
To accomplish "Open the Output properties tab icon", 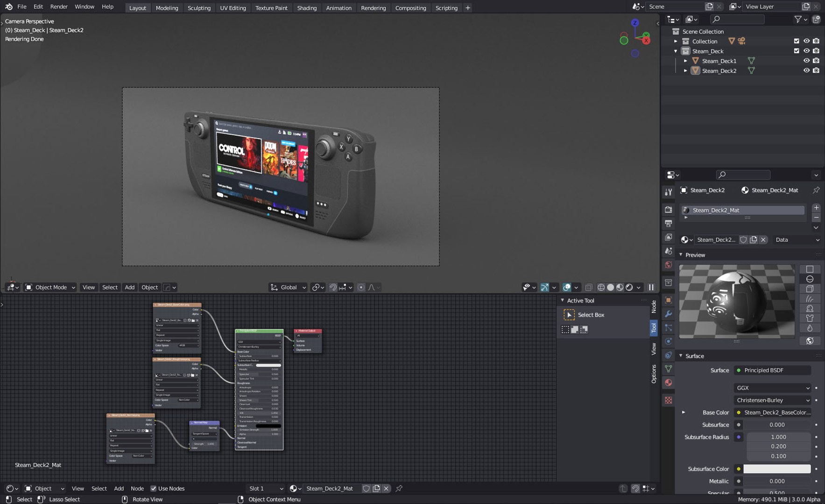I will 669,223.
